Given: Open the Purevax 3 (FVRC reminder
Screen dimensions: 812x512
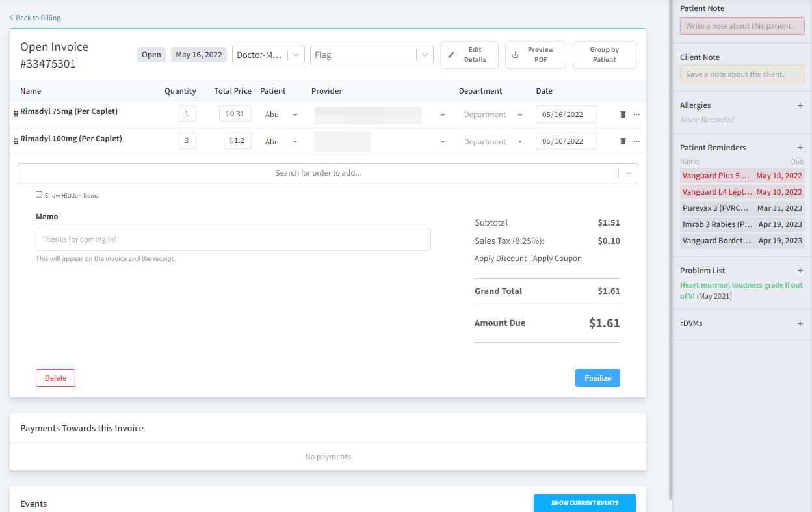Looking at the screenshot, I should (742, 208).
